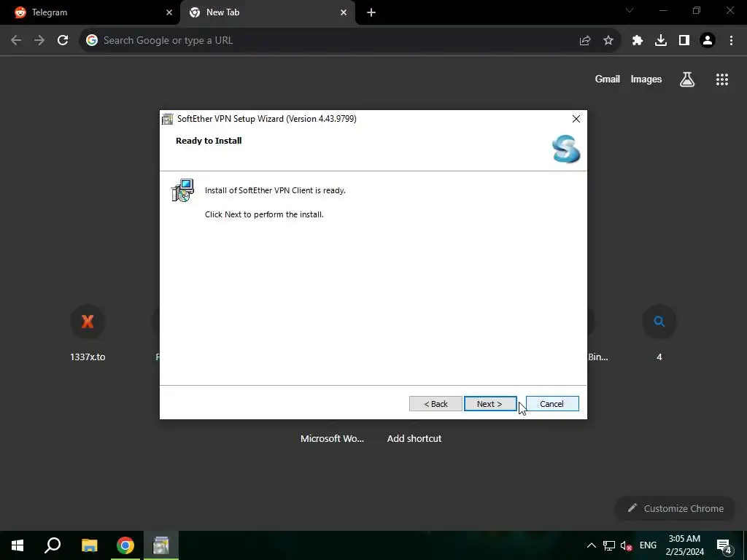Go back in browser history

click(x=16, y=41)
